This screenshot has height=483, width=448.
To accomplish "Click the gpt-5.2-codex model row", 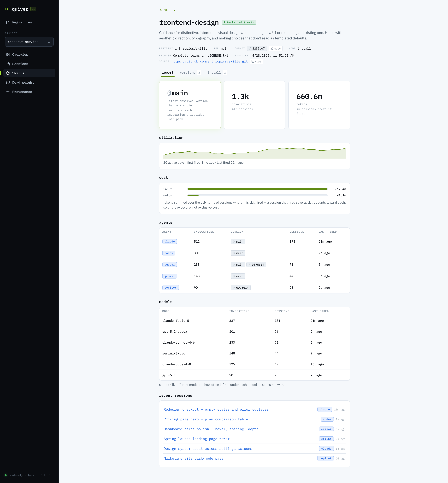I will (x=255, y=332).
